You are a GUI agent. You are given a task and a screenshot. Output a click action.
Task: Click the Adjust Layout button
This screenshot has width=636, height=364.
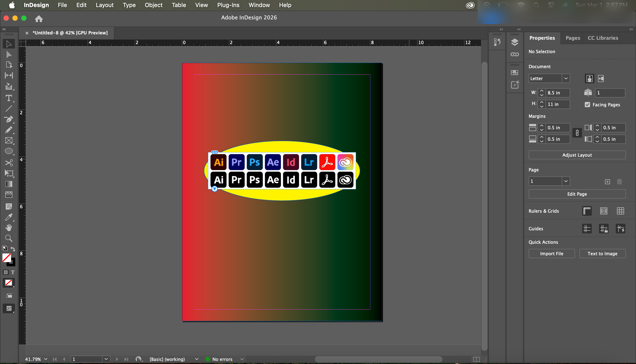click(x=577, y=155)
